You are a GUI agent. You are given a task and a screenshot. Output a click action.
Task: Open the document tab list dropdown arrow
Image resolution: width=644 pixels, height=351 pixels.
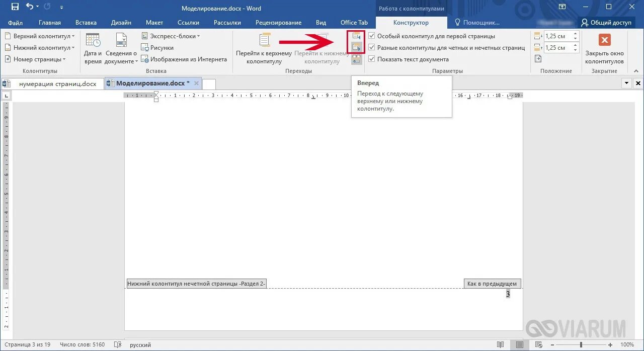(x=627, y=83)
